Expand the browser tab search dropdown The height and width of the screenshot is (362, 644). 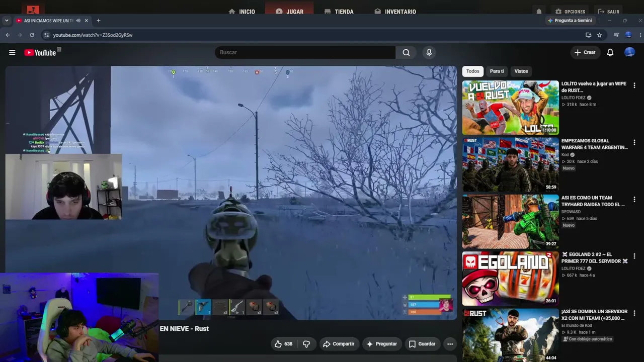coord(7,21)
